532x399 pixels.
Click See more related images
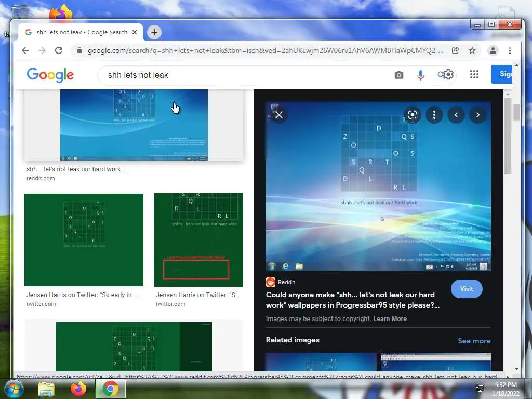click(474, 341)
